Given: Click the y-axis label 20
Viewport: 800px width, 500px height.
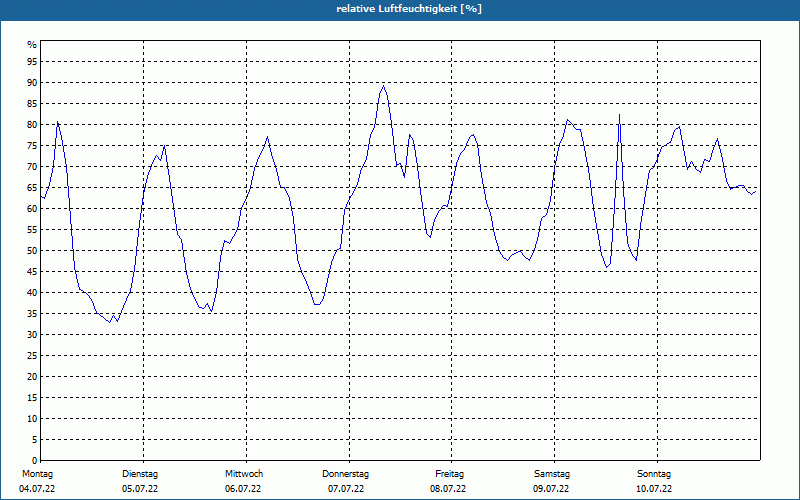Looking at the screenshot, I should [x=32, y=377].
